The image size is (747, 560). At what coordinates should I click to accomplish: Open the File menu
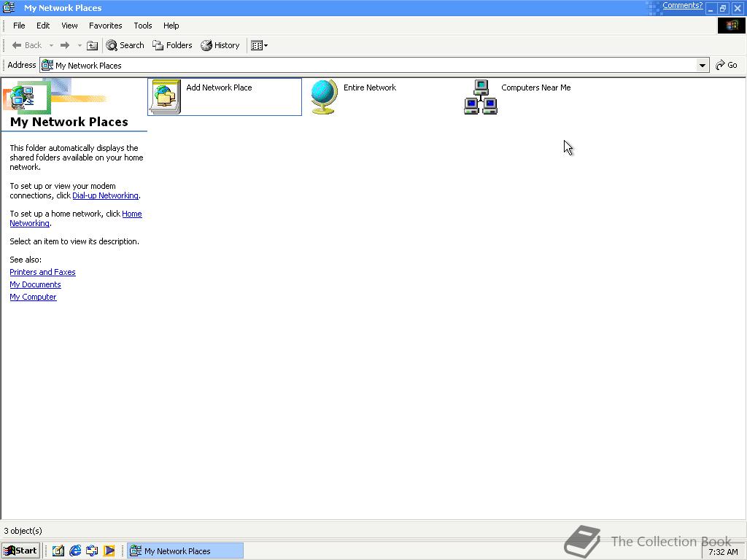[19, 26]
